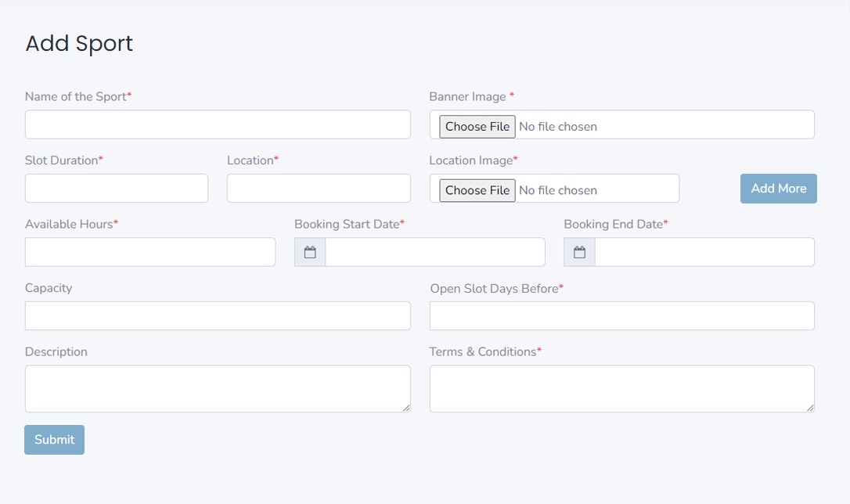Viewport: 850px width, 504px height.
Task: Open the Booking Start Date input
Action: [x=434, y=252]
